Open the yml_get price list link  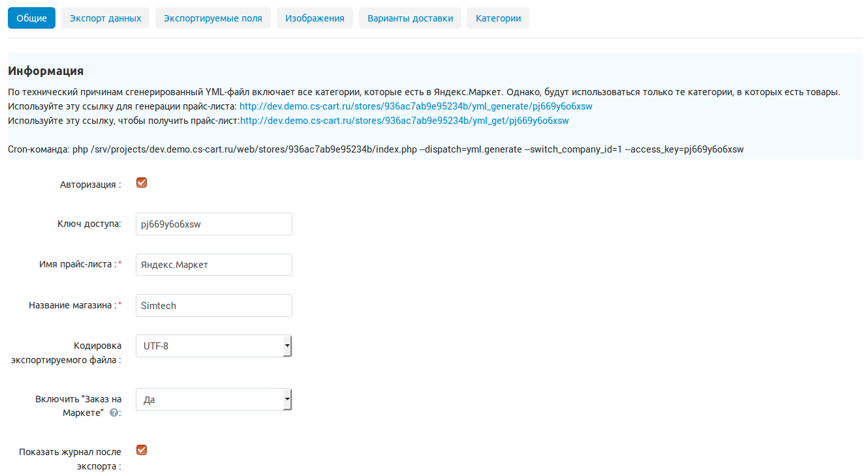click(404, 121)
